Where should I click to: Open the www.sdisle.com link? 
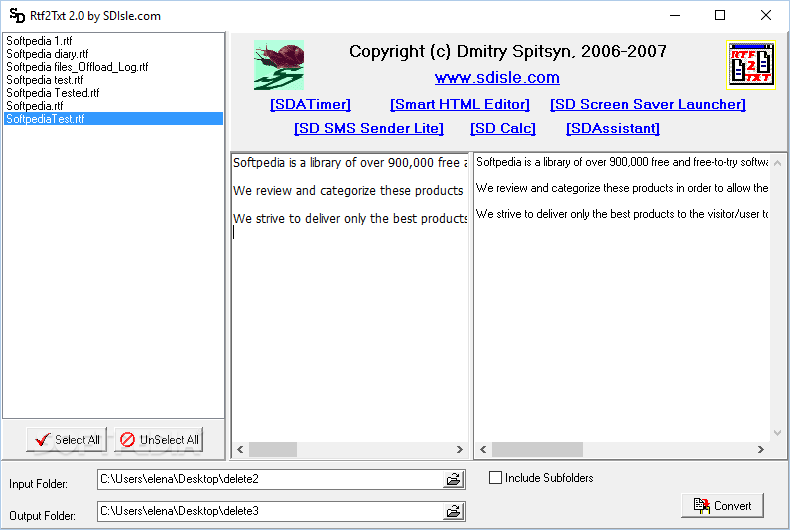click(x=497, y=78)
